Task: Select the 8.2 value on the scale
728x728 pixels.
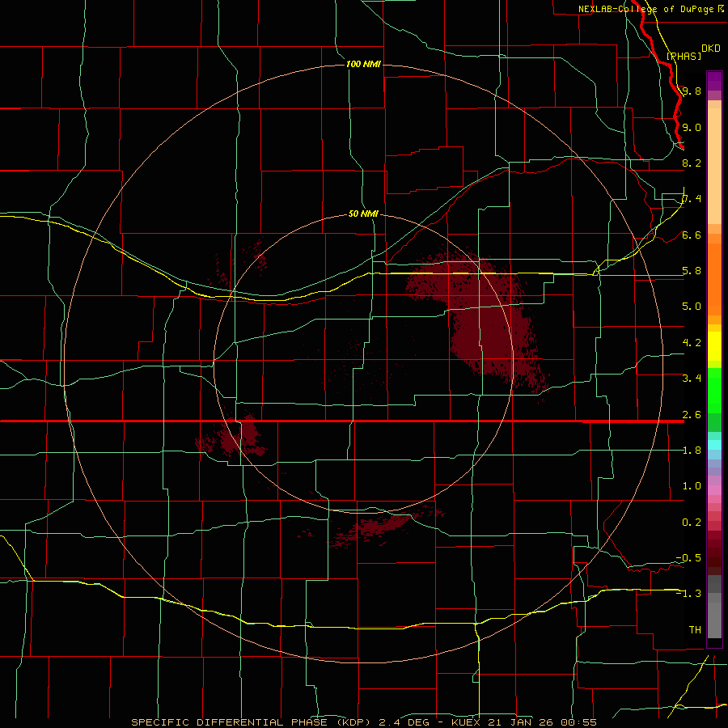Action: [692, 163]
